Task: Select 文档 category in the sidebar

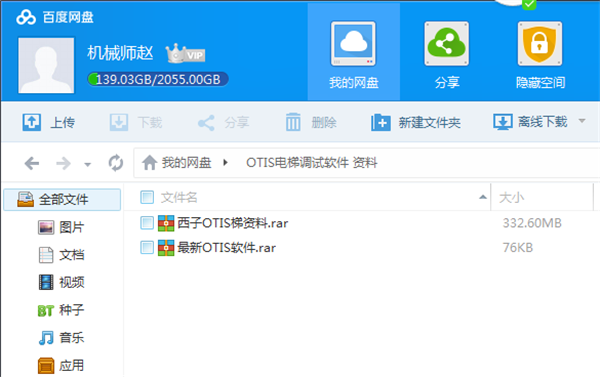Action: point(61,255)
